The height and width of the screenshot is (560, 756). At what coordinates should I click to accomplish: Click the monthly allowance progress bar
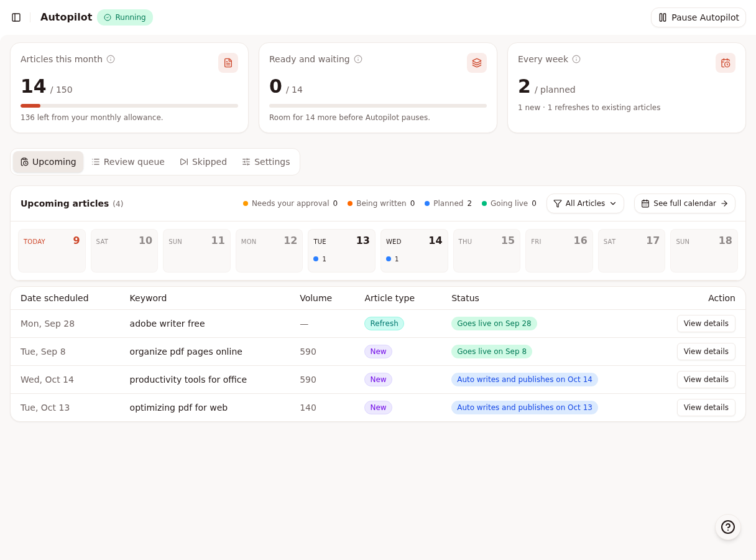(x=129, y=106)
